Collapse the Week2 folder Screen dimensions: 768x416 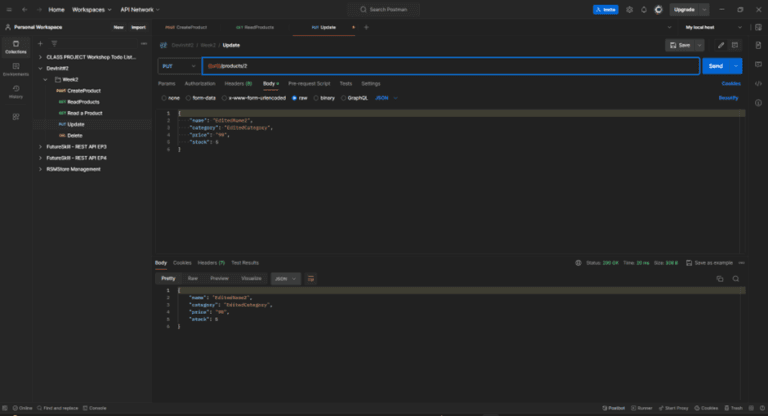click(46, 79)
